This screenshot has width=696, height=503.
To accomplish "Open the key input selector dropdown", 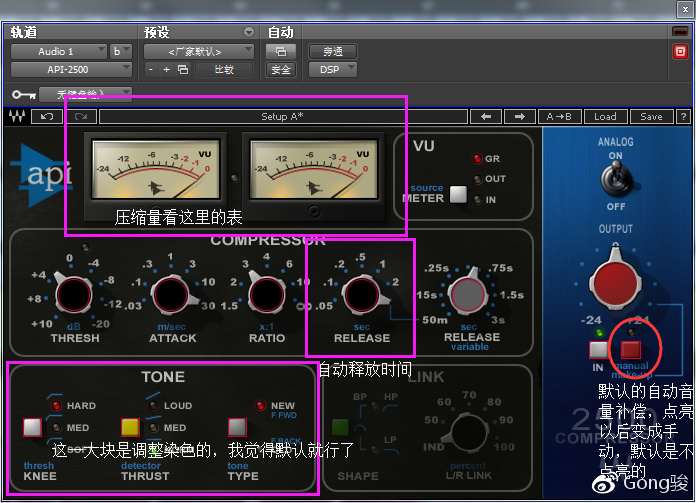I will pyautogui.click(x=85, y=94).
